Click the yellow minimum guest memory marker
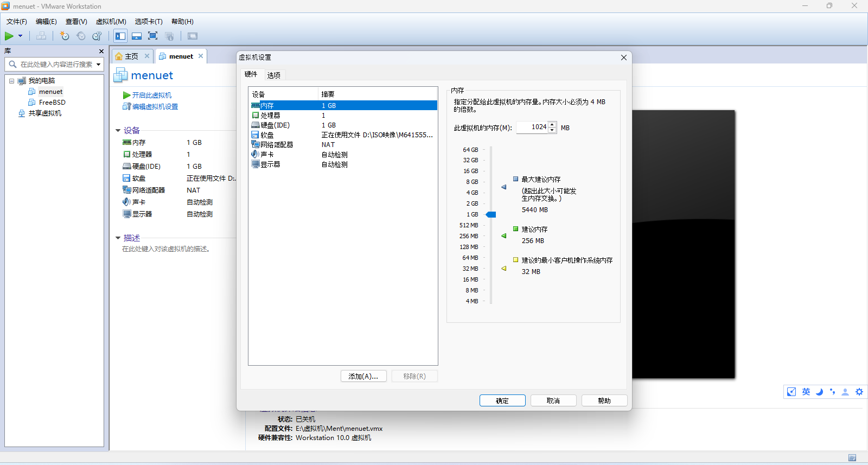This screenshot has width=868, height=465. 503,269
